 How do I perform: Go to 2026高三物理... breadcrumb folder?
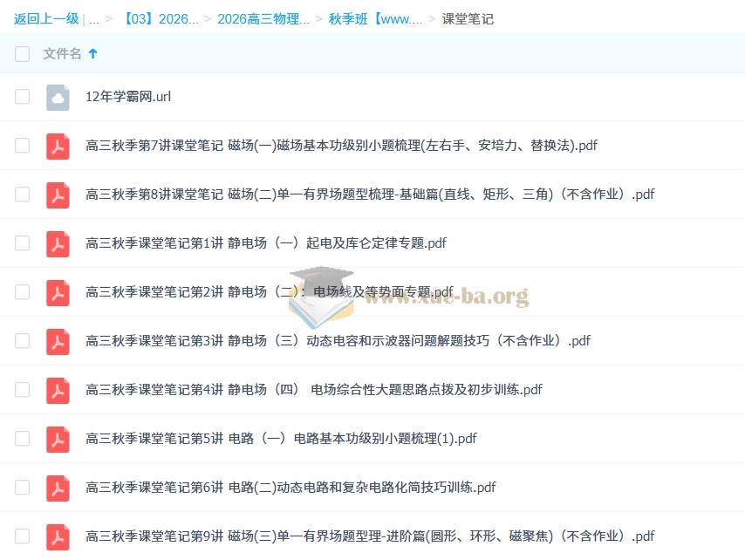pos(263,18)
